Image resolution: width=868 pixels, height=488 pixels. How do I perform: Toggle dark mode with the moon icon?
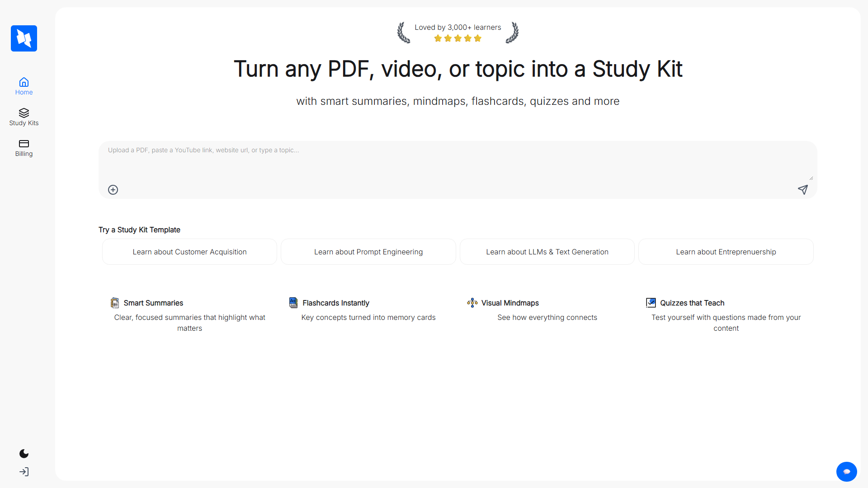click(24, 454)
